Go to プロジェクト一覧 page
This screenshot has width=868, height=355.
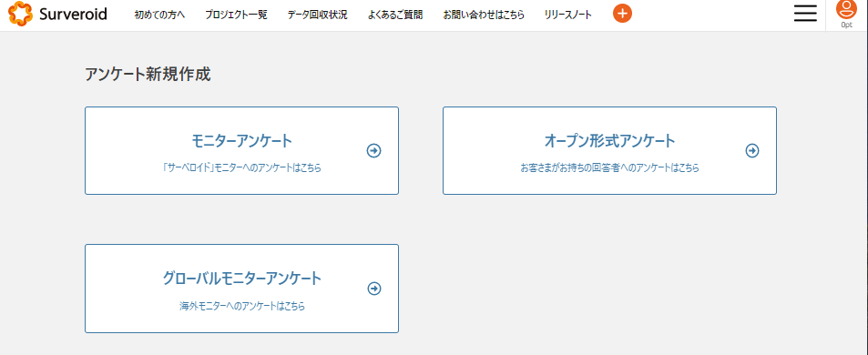pos(236,15)
